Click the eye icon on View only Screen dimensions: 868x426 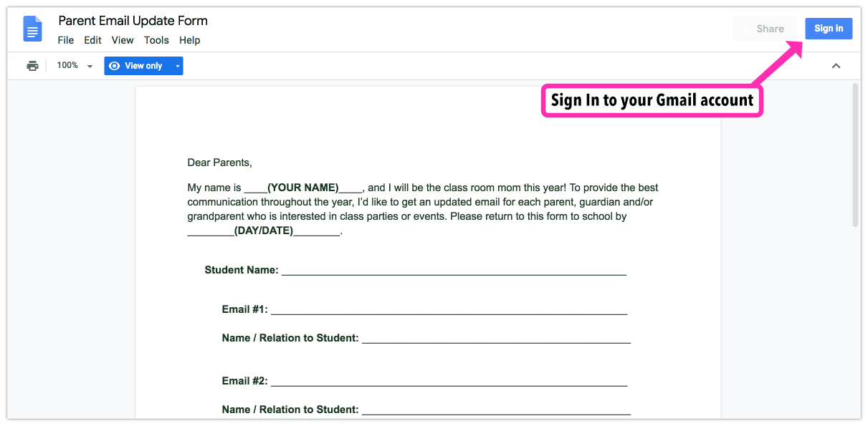tap(114, 66)
